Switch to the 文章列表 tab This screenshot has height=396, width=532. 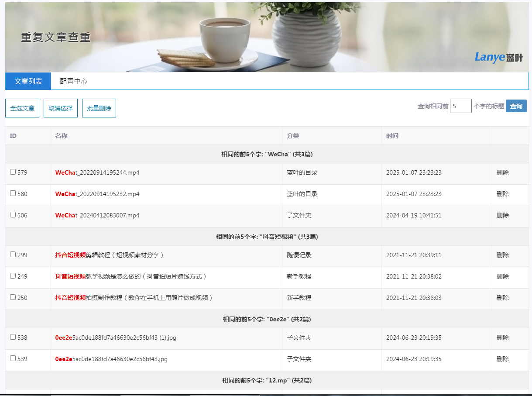pos(28,81)
